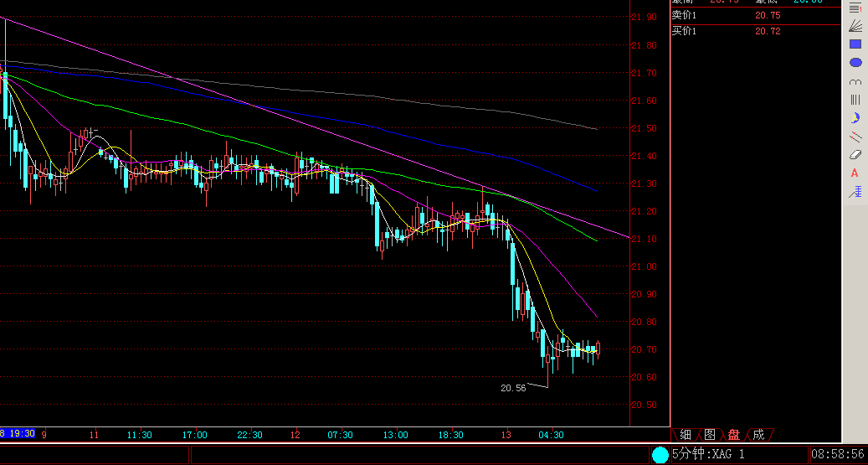
Task: Click the blue crescent moon icon
Action: pyautogui.click(x=855, y=118)
